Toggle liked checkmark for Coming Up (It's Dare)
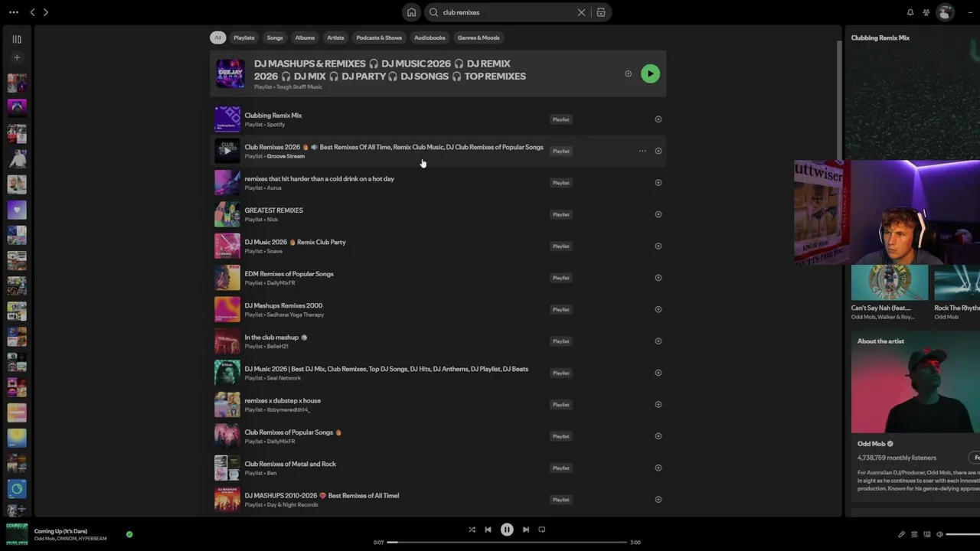This screenshot has height=551, width=980. pos(129,534)
